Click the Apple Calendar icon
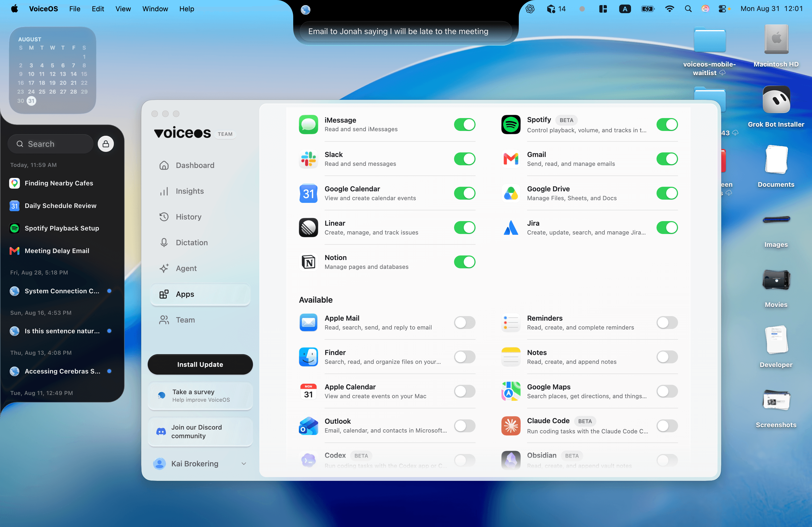Viewport: 812px width, 527px height. pyautogui.click(x=309, y=391)
